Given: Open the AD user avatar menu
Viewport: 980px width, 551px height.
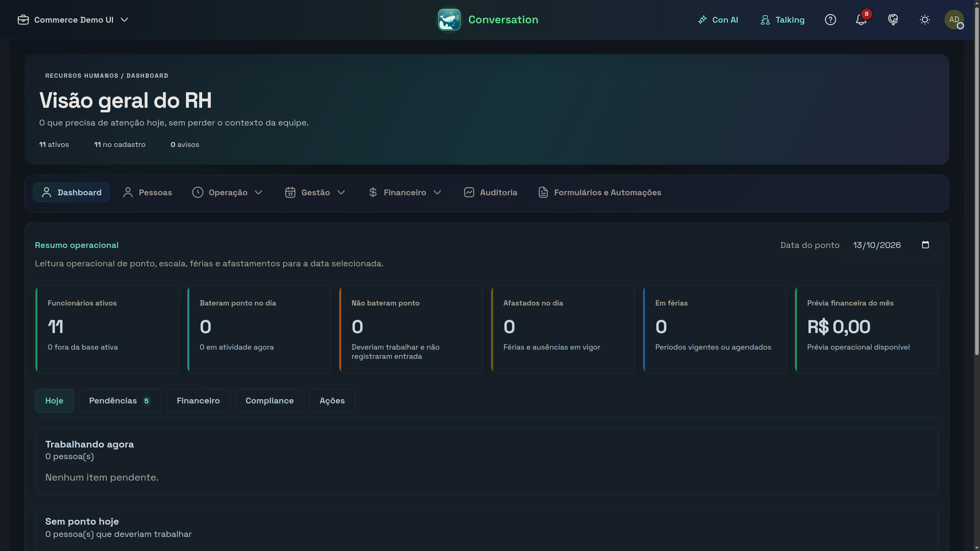Looking at the screenshot, I should tap(954, 20).
